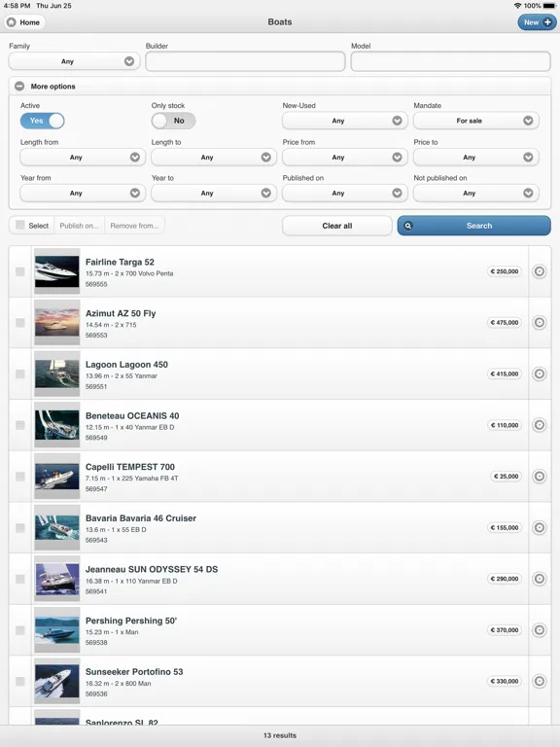Tap the Home icon button
This screenshot has height=747, width=560.
pyautogui.click(x=24, y=22)
